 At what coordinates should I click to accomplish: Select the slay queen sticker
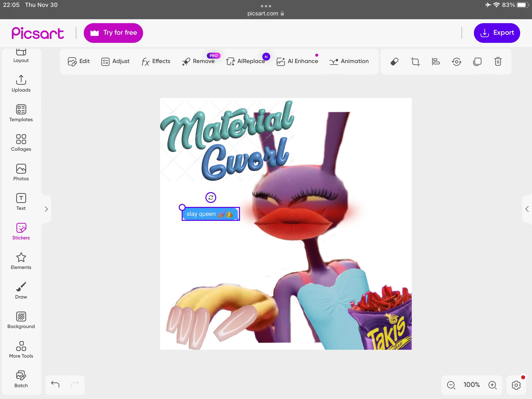pyautogui.click(x=211, y=214)
